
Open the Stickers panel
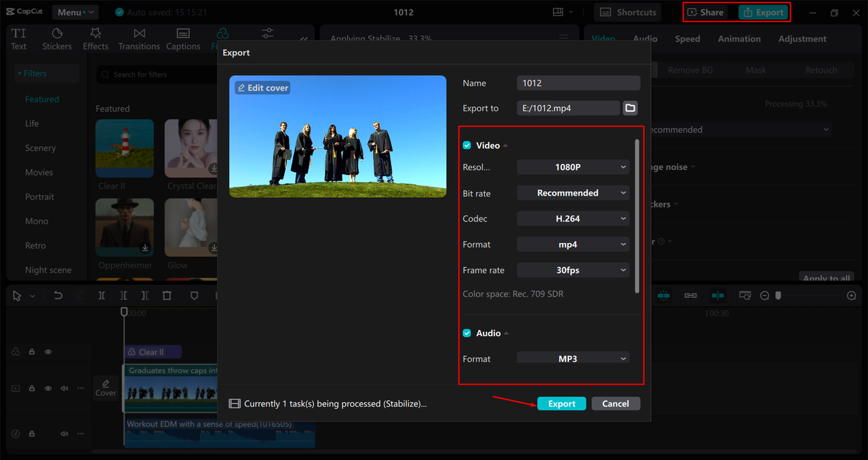[57, 39]
